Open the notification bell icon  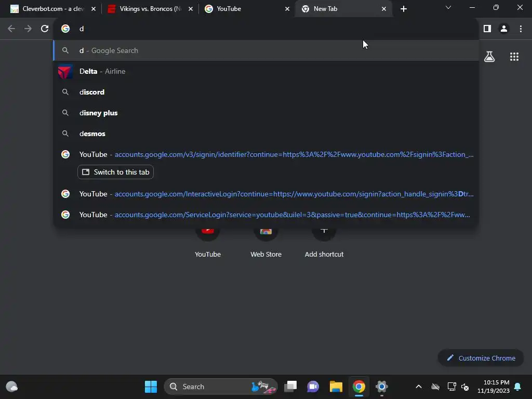pyautogui.click(x=518, y=387)
